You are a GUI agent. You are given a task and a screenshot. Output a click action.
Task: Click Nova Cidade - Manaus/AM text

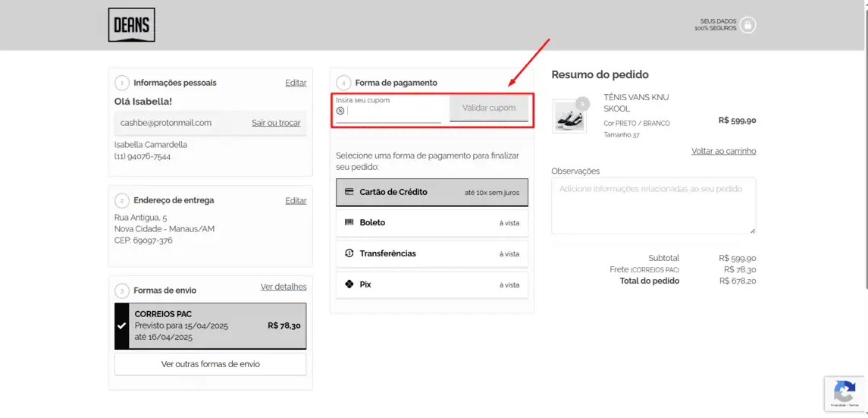point(165,229)
